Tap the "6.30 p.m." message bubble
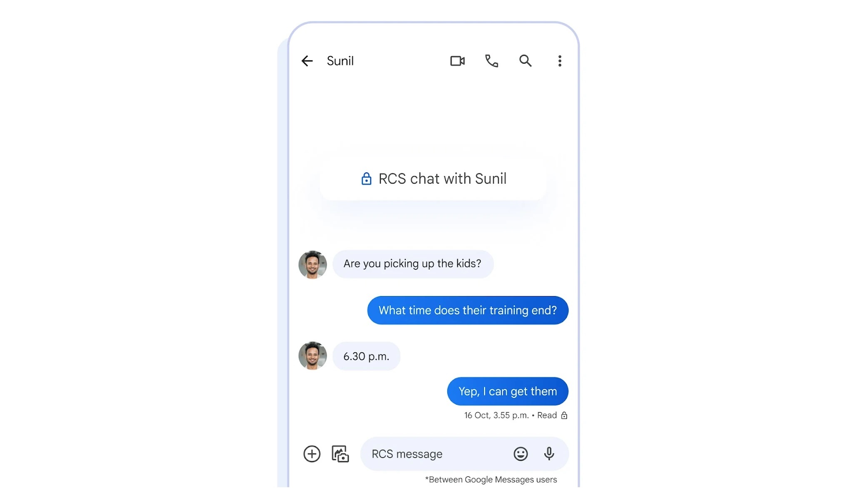The width and height of the screenshot is (868, 488). 367,356
